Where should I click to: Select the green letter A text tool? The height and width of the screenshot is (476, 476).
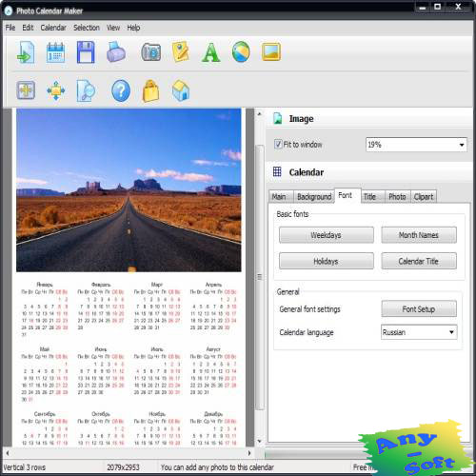[210, 52]
